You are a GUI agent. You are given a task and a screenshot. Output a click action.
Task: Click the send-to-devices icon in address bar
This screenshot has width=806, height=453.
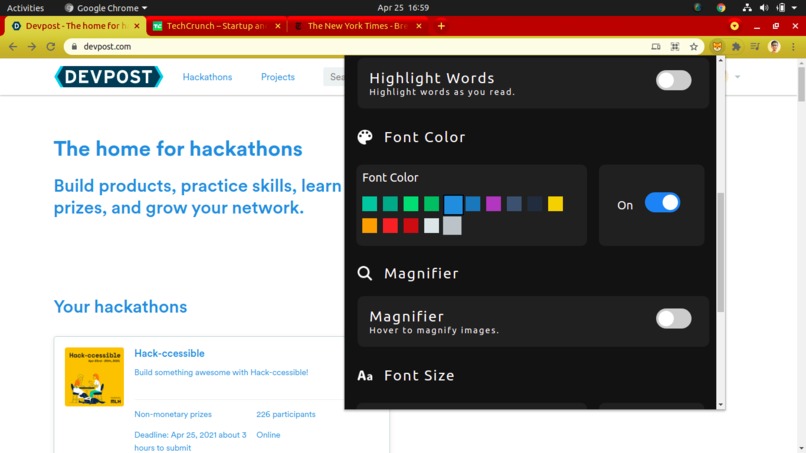pyautogui.click(x=655, y=47)
